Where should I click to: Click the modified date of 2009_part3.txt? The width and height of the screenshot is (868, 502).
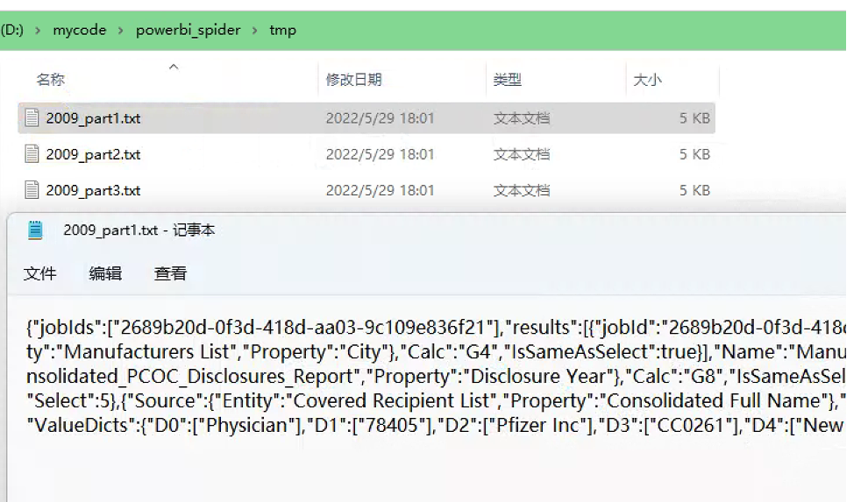(x=380, y=189)
